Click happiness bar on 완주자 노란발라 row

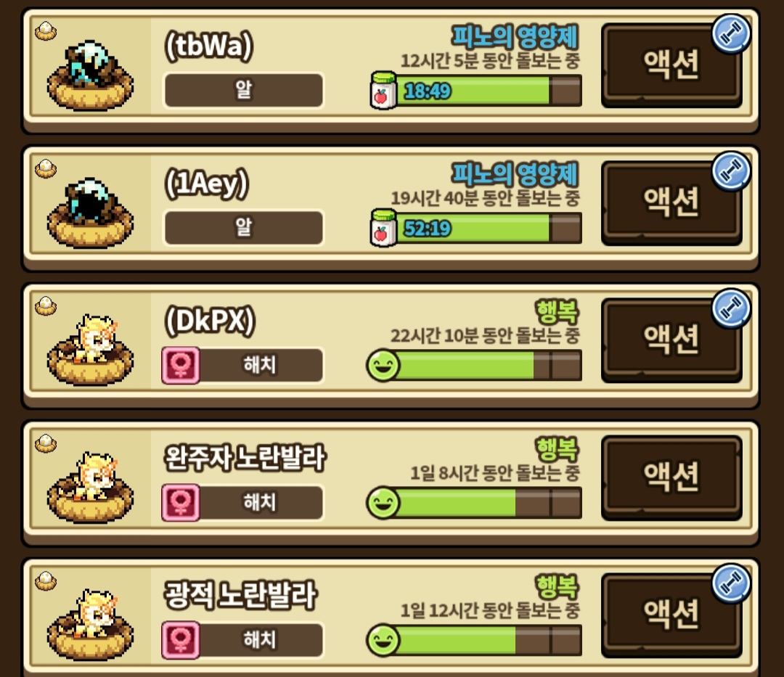pos(489,502)
